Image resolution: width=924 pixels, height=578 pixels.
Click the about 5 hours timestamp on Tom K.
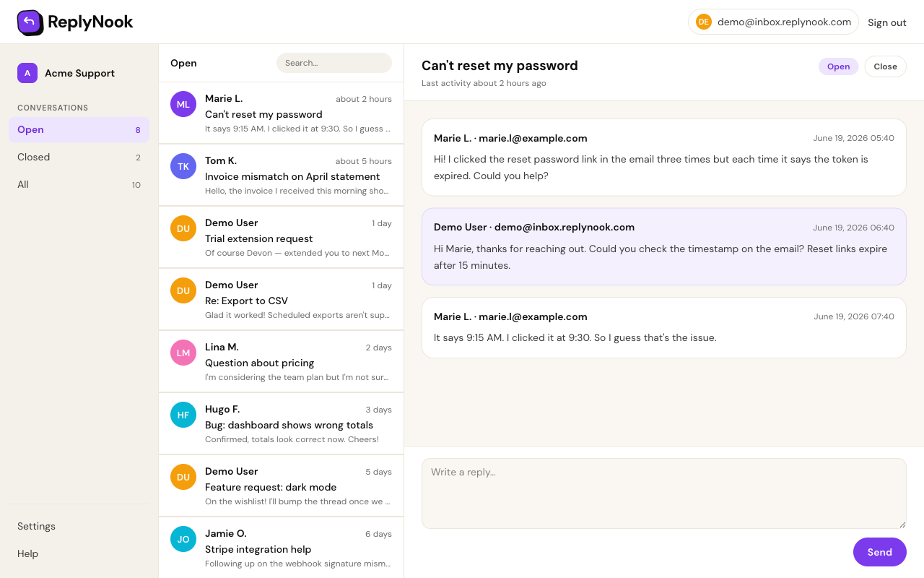point(364,161)
